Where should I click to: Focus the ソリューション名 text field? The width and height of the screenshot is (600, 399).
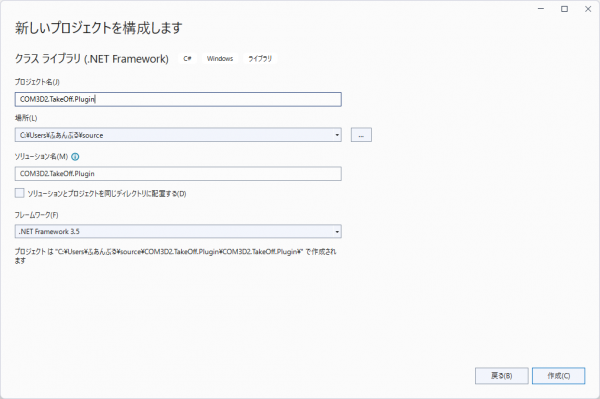(178, 174)
